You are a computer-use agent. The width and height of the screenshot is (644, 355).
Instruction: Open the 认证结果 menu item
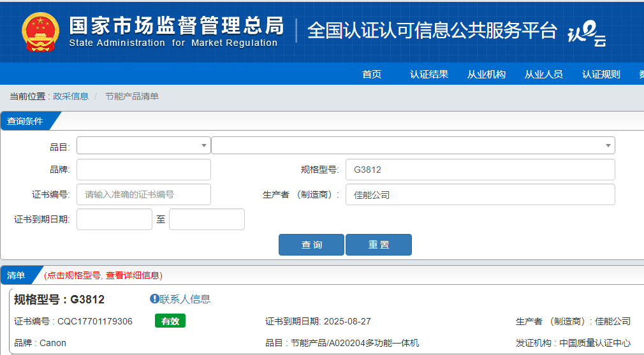[x=429, y=75]
